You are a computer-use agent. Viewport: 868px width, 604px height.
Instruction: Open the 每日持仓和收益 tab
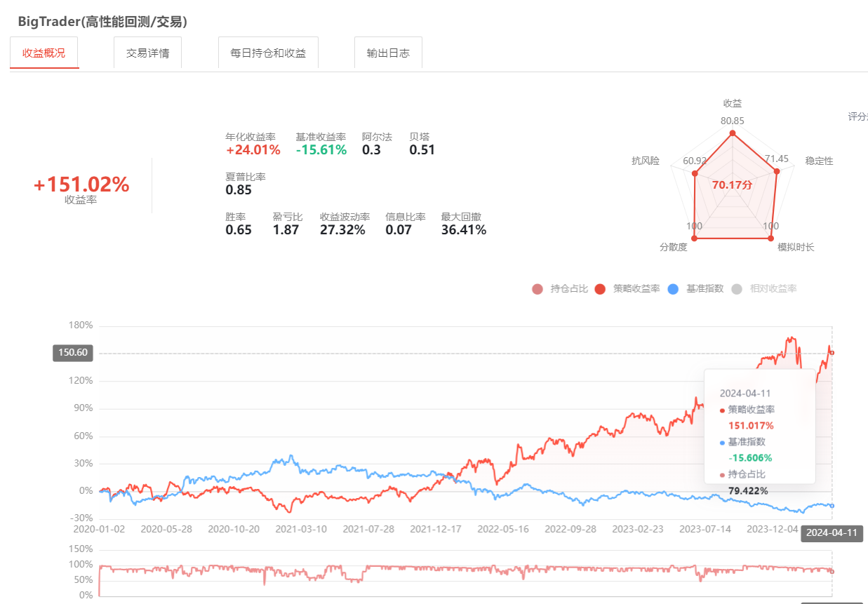coord(268,53)
